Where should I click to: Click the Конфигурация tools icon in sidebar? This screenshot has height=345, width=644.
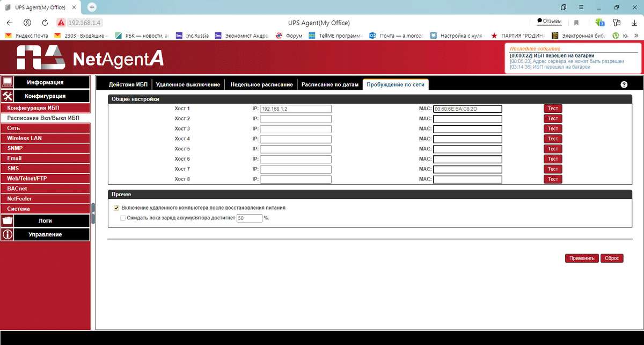pos(7,96)
